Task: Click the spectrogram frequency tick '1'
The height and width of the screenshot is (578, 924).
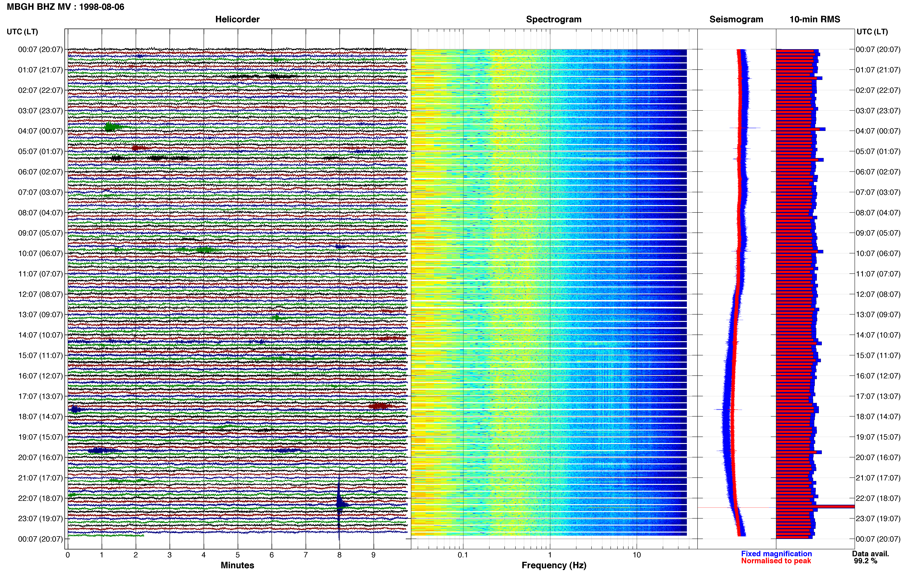Action: tap(550, 555)
